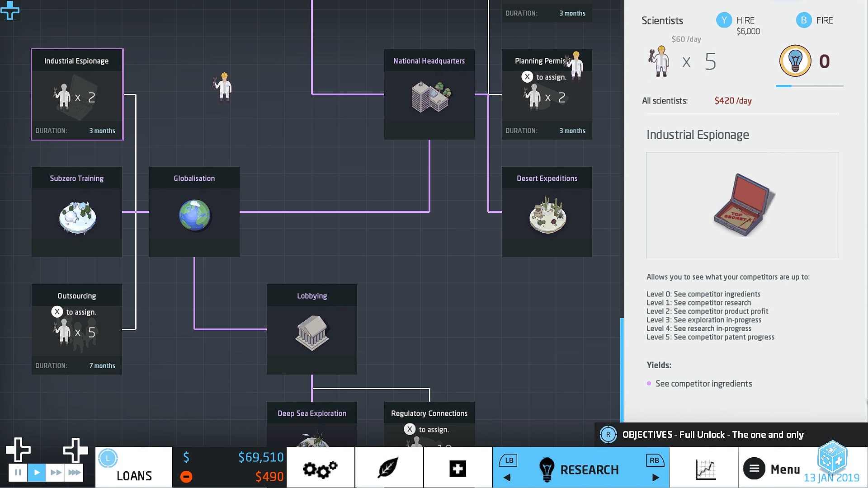Go back a tab using the left arrow
Image resolution: width=868 pixels, height=488 pixels.
tap(507, 477)
